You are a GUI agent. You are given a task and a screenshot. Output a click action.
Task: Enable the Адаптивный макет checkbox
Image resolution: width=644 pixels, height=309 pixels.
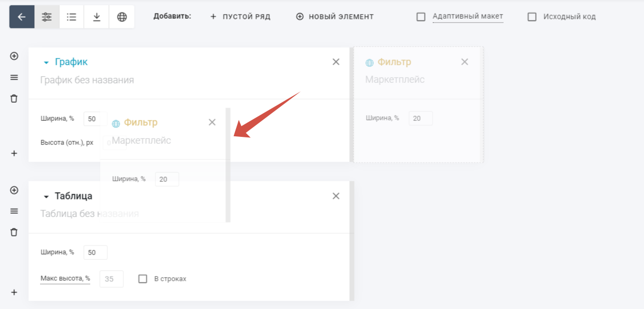coord(421,17)
